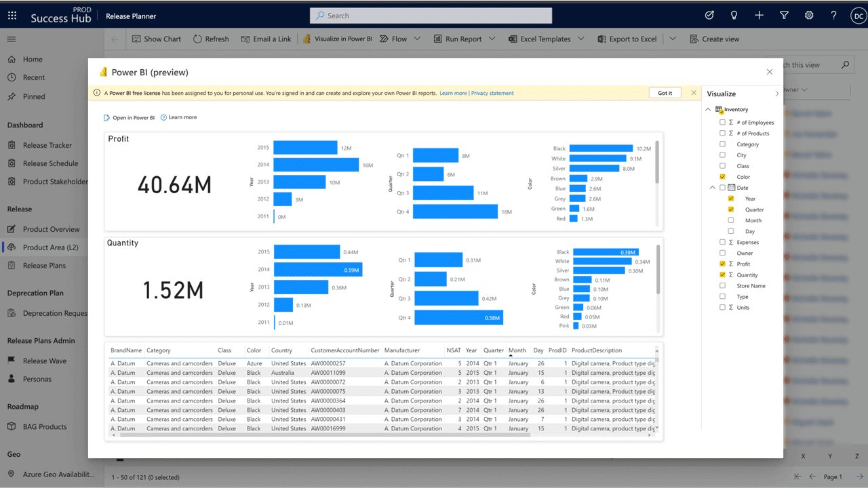The width and height of the screenshot is (868, 488).
Task: Click the 2014 Profit bar
Action: pyautogui.click(x=316, y=165)
